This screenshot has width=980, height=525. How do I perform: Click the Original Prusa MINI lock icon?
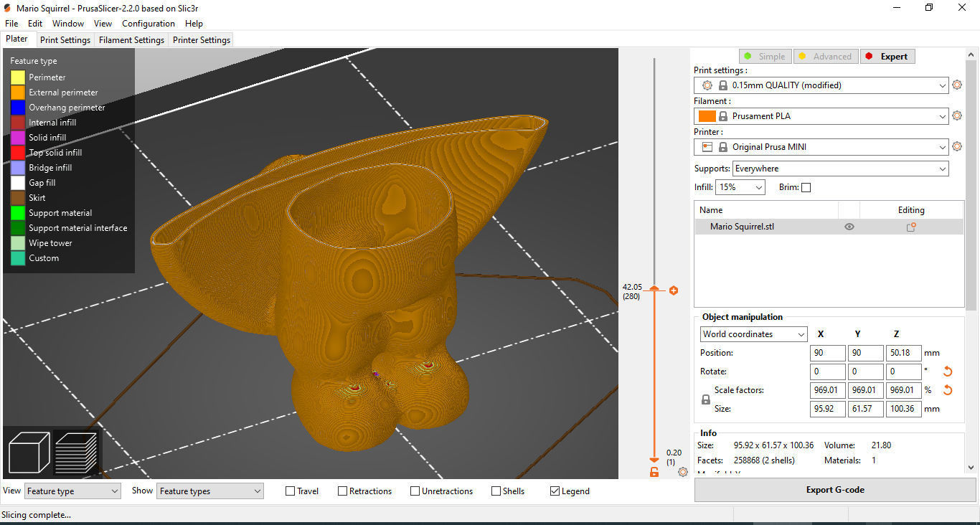pyautogui.click(x=723, y=147)
